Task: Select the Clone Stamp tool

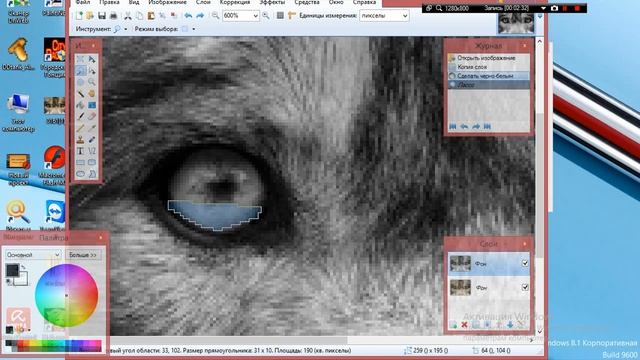Action: [x=80, y=139]
